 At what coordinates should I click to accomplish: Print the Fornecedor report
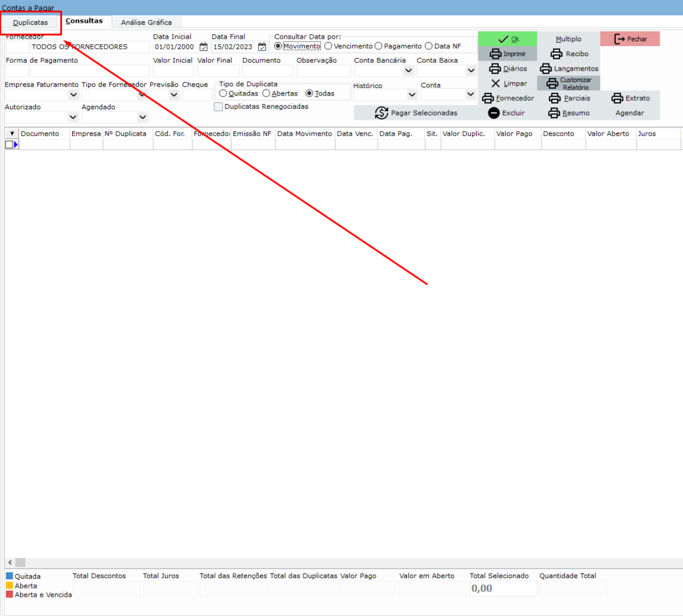(508, 98)
